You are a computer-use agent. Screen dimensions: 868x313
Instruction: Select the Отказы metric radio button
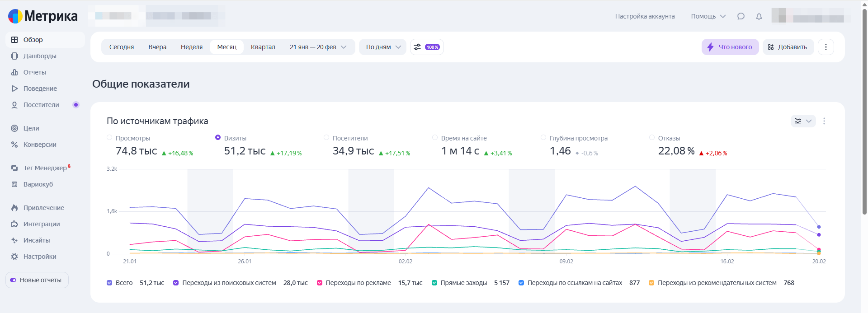click(652, 138)
